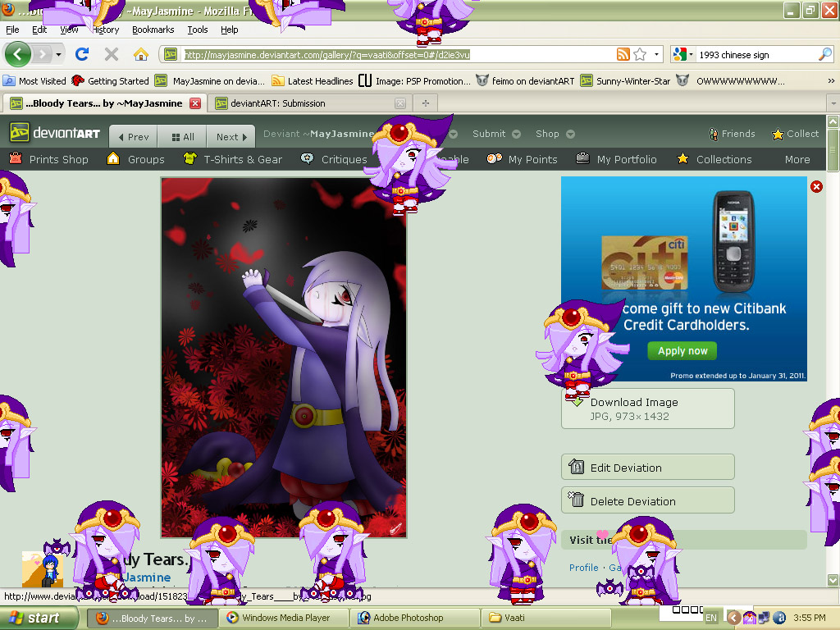Open the Profile link
Screen dimensions: 840x630
(x=583, y=568)
